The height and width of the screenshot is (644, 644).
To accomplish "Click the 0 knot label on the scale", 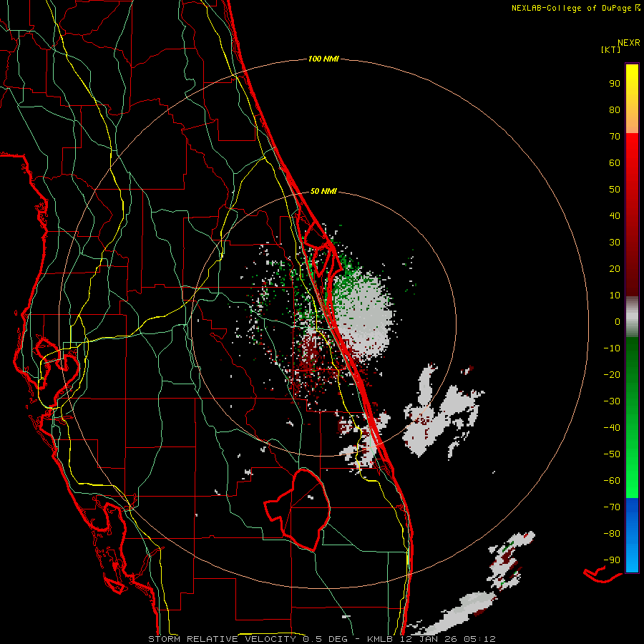I will (x=618, y=322).
